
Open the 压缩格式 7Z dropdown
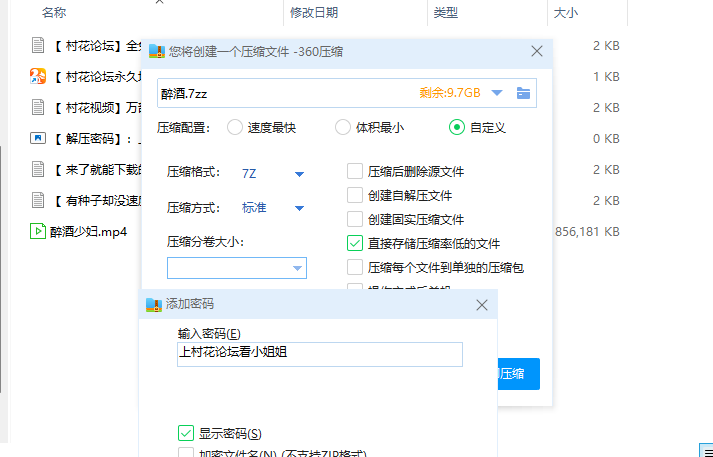click(x=299, y=174)
